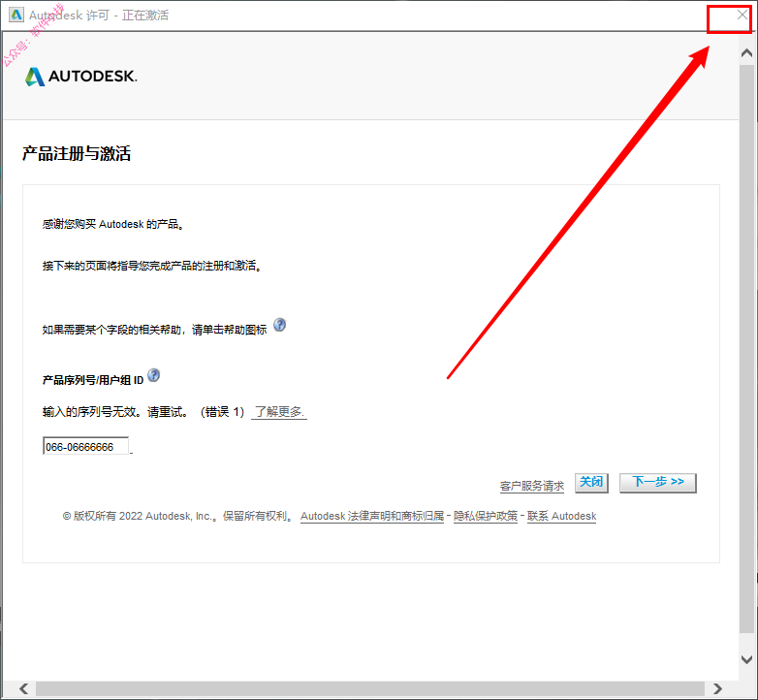Open Autodesk 法律声明和商标归属 link
The image size is (758, 700).
point(372,517)
